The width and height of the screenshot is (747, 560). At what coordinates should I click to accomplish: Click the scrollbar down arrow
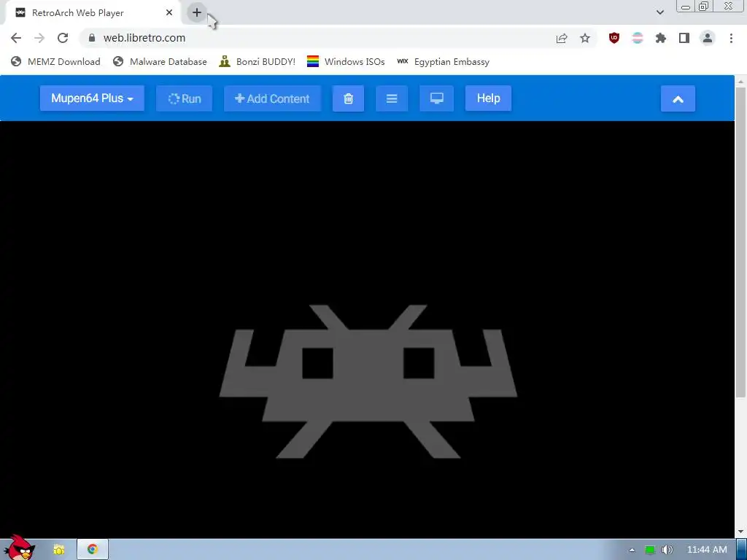pyautogui.click(x=740, y=532)
